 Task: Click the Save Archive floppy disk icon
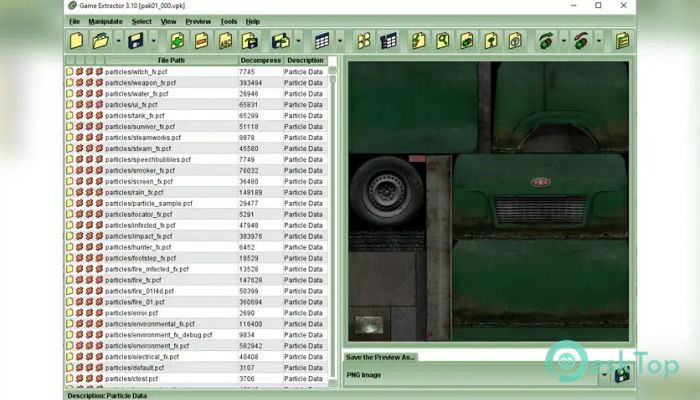coord(136,41)
